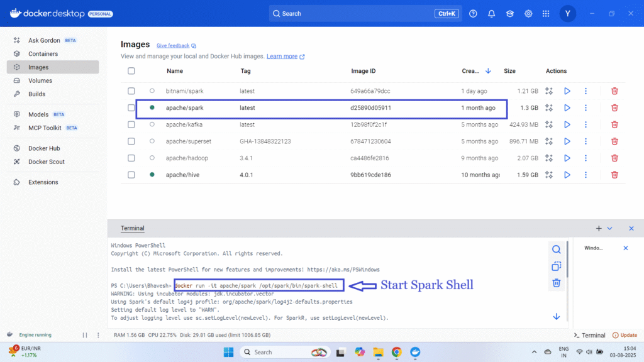Ask Gordon about the bitnami/spark image

548,91
